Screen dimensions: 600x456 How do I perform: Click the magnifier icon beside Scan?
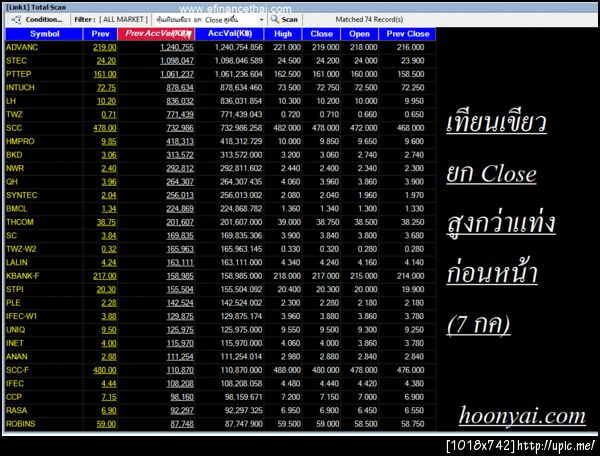coord(275,20)
